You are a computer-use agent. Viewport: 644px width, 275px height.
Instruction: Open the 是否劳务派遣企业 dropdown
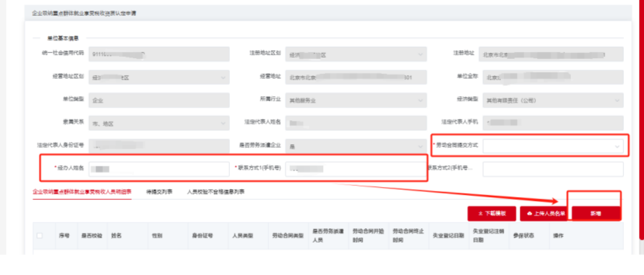(x=356, y=146)
